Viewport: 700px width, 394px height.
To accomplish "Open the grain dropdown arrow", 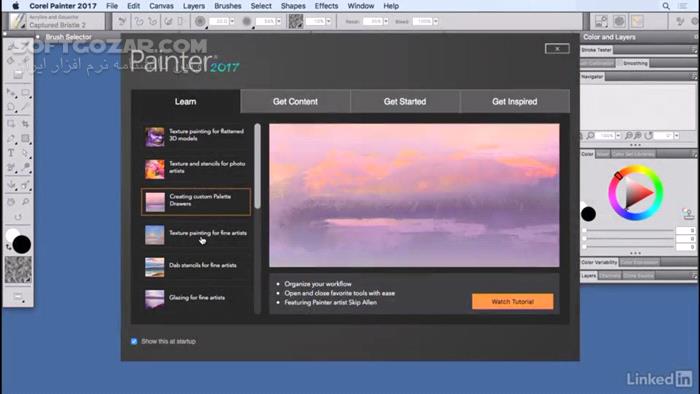I will pyautogui.click(x=329, y=21).
